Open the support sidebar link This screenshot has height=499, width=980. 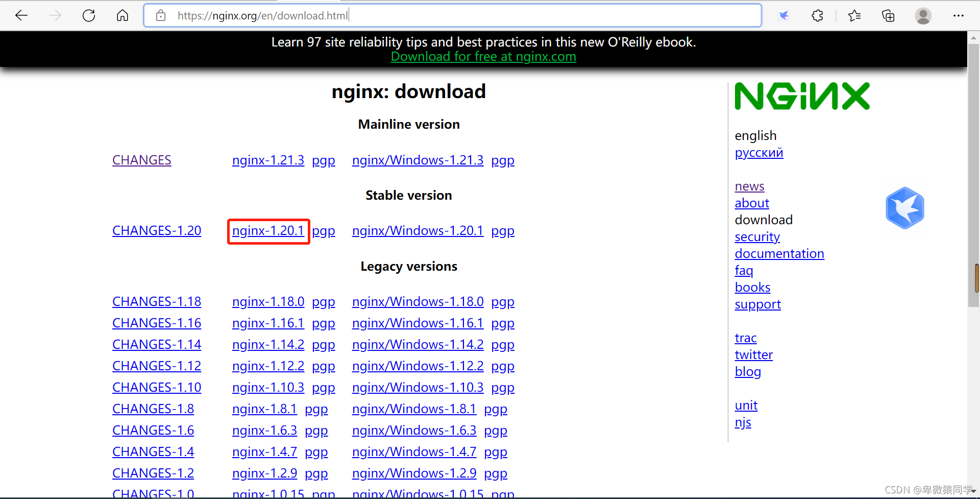757,304
